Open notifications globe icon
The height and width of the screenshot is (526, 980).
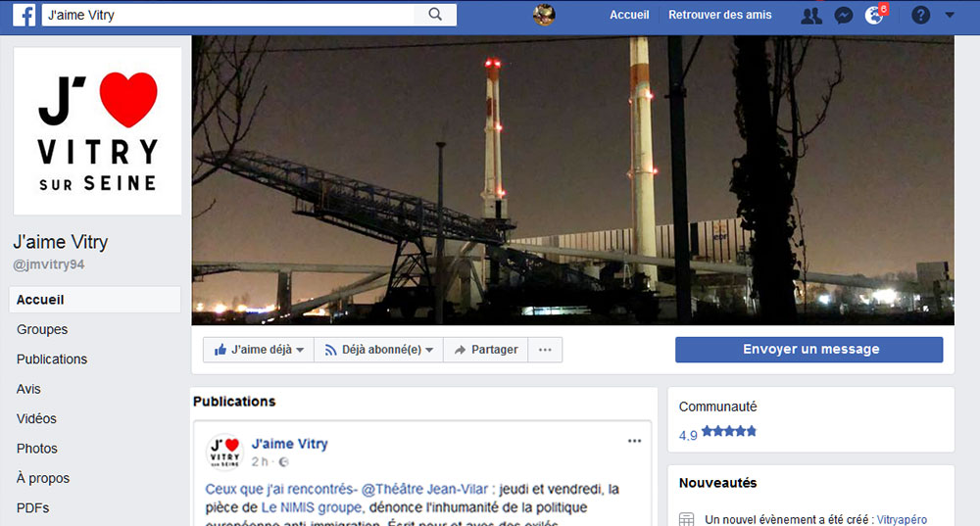875,15
